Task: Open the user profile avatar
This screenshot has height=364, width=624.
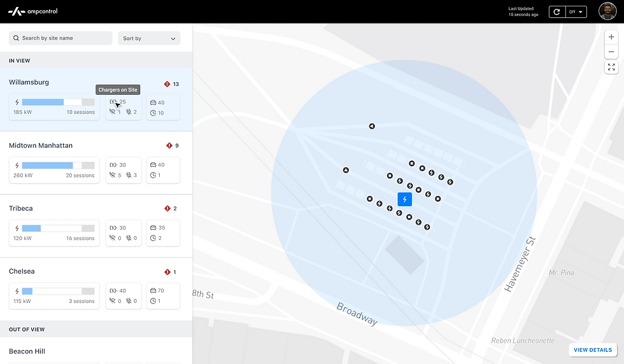Action: [x=607, y=11]
